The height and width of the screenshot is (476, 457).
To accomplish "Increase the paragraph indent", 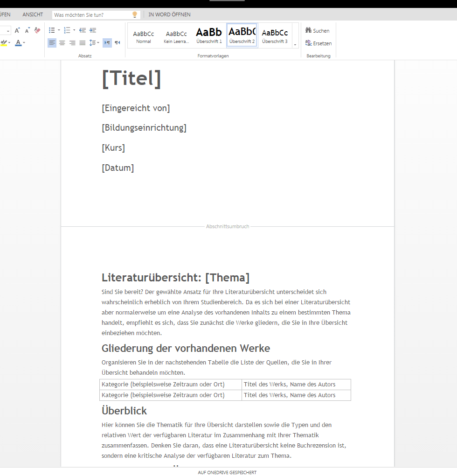I will [93, 30].
